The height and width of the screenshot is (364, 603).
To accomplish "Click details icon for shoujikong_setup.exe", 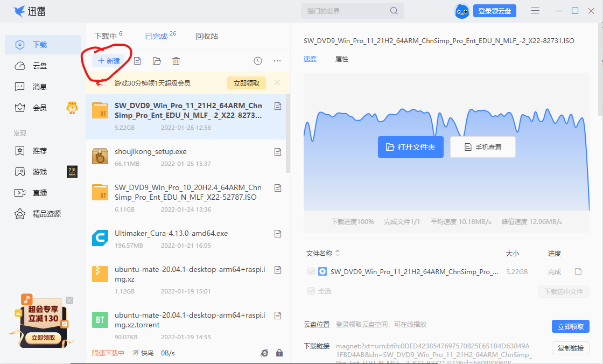I will pos(278,152).
